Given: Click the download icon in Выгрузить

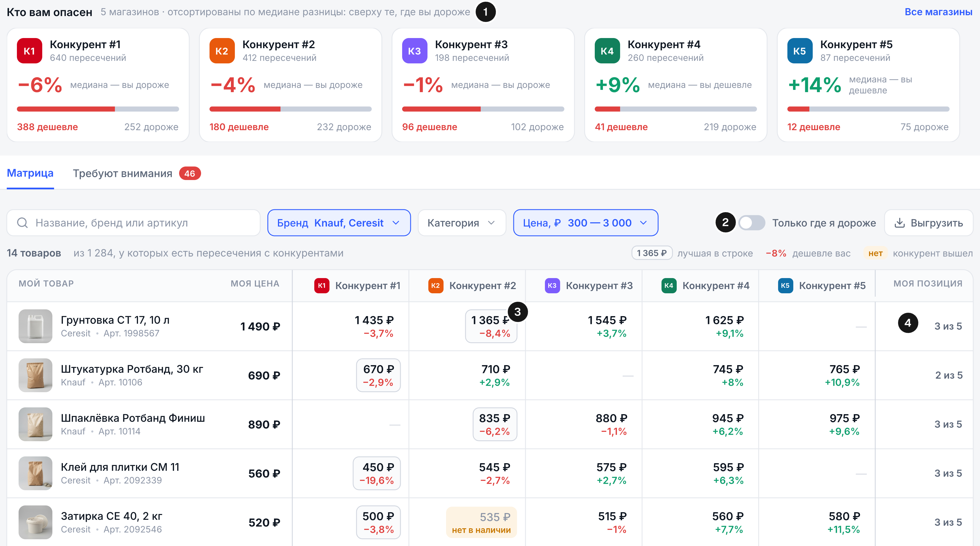Looking at the screenshot, I should pos(899,223).
